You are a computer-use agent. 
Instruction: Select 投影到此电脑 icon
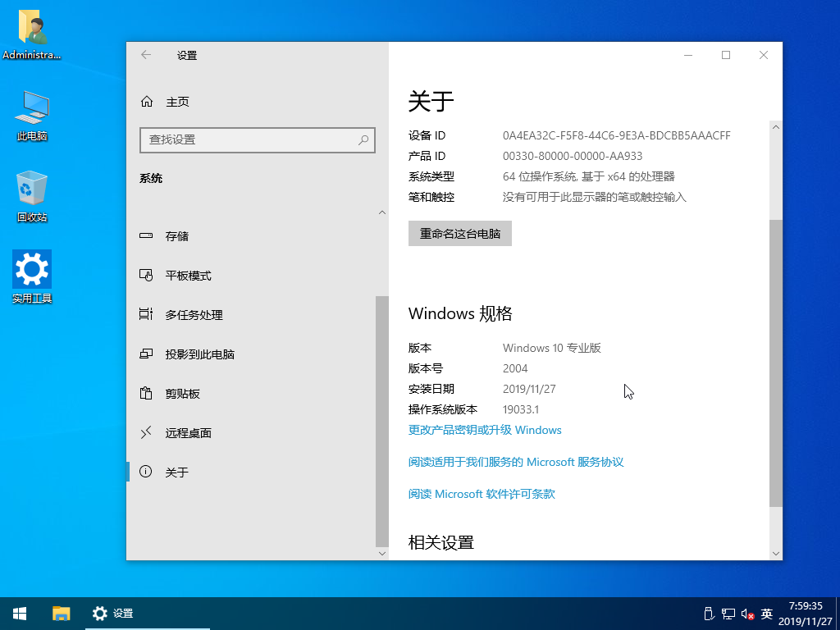[x=146, y=354]
